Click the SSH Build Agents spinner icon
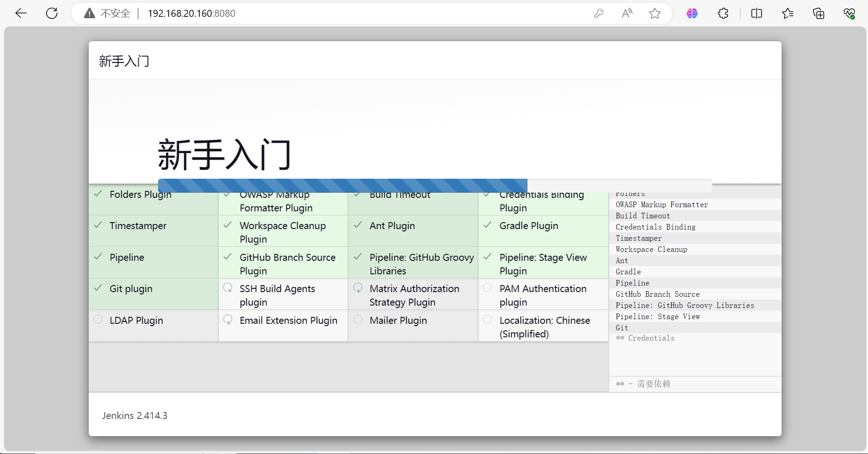The height and width of the screenshot is (454, 868). [x=228, y=287]
